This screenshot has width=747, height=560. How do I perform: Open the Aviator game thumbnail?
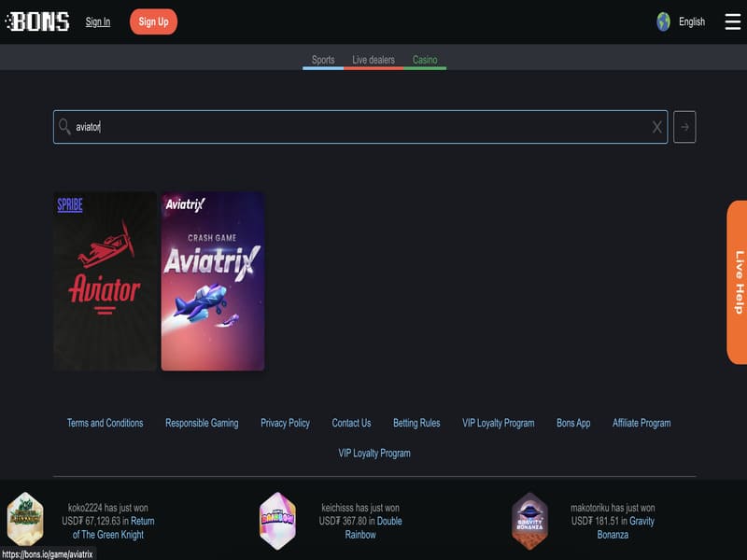pyautogui.click(x=105, y=282)
